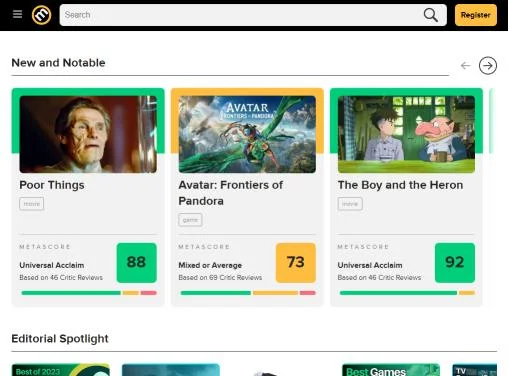Click 'Mixed or Average' label

click(x=210, y=265)
